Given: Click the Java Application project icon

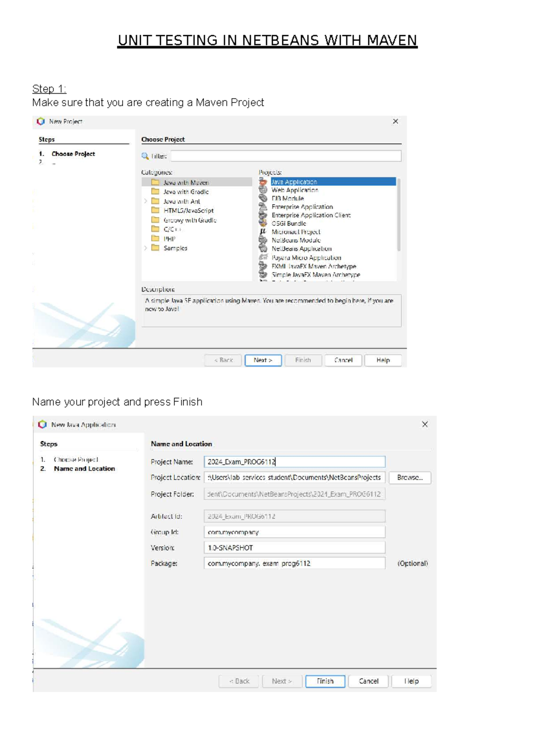Looking at the screenshot, I should (263, 182).
